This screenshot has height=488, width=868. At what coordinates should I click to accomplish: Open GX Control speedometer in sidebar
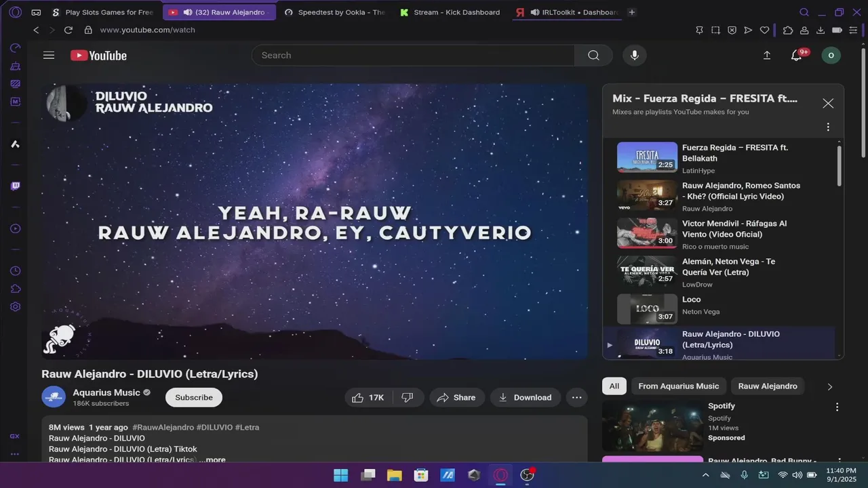15,48
